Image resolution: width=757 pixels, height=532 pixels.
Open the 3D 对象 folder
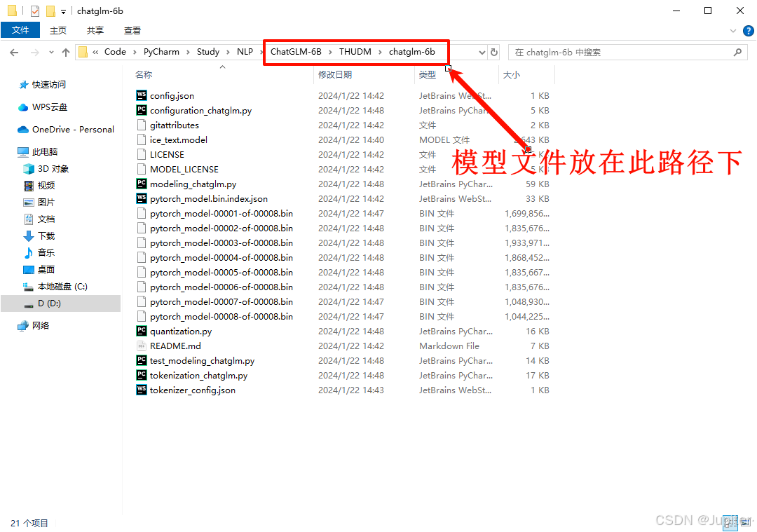[x=53, y=169]
